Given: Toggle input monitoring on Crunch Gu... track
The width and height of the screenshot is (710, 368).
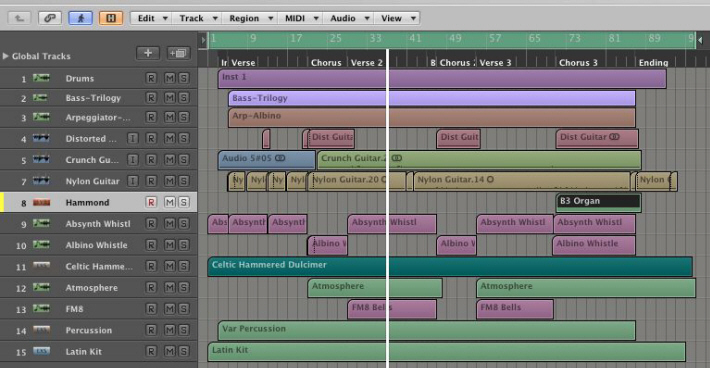Looking at the screenshot, I should point(133,160).
